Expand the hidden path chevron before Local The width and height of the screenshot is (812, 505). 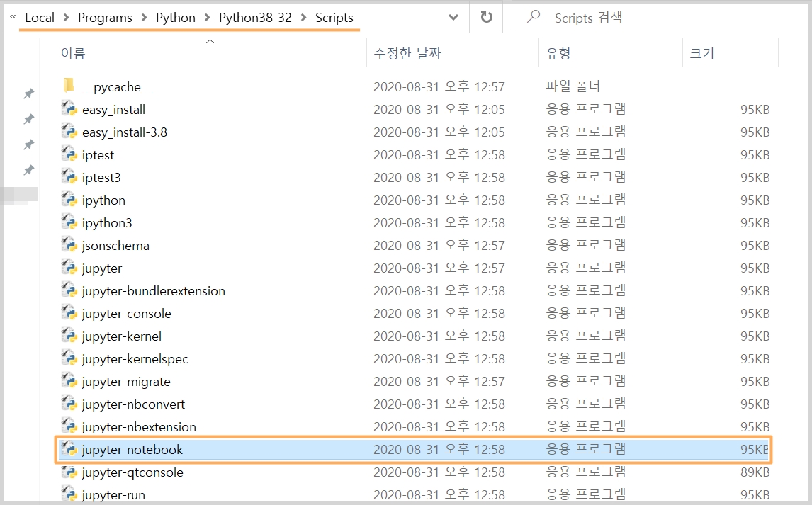pyautogui.click(x=13, y=17)
